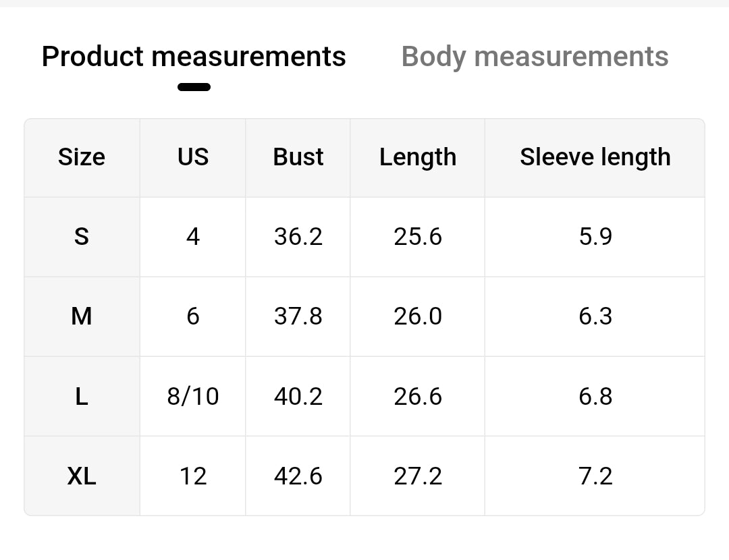Screen dimensions: 729x560
Task: Tap the XL size row label
Action: (x=82, y=476)
